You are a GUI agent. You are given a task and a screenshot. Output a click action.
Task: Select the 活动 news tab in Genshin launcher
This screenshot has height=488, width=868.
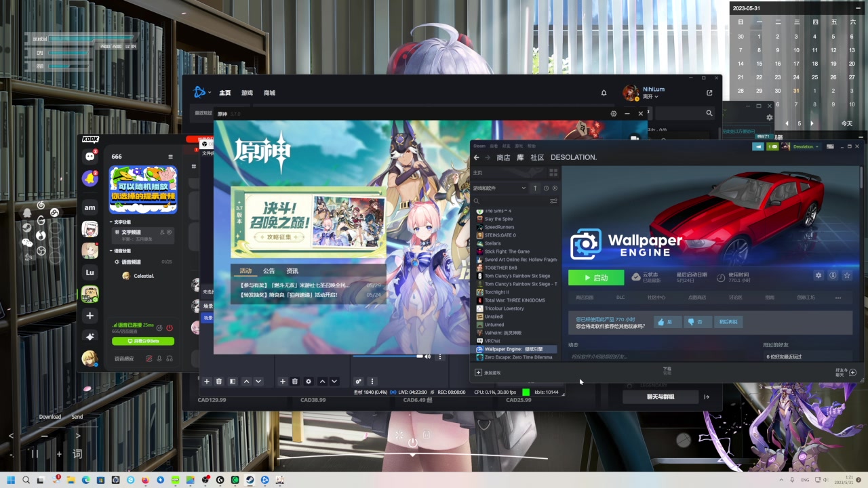click(x=245, y=271)
